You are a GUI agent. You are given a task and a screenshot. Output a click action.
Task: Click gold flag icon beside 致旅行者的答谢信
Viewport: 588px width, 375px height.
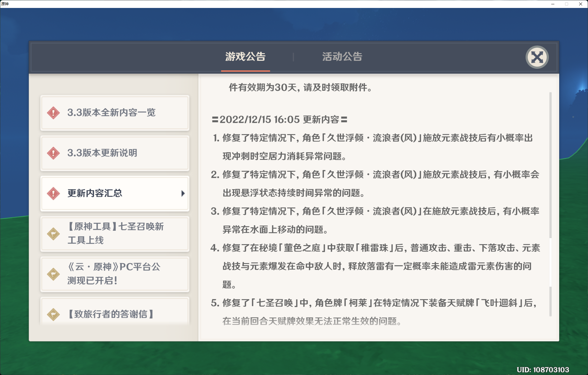point(54,314)
